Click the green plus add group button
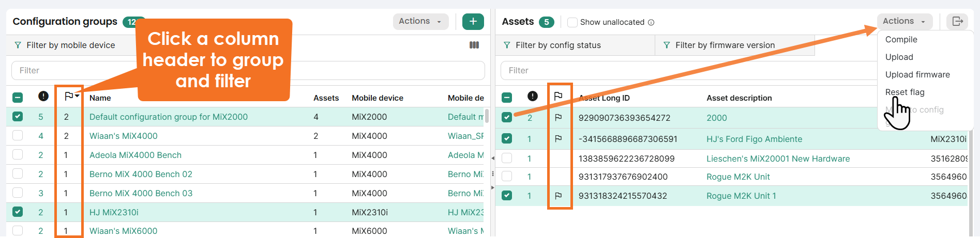Screen dimensions: 980x238 pyautogui.click(x=473, y=21)
